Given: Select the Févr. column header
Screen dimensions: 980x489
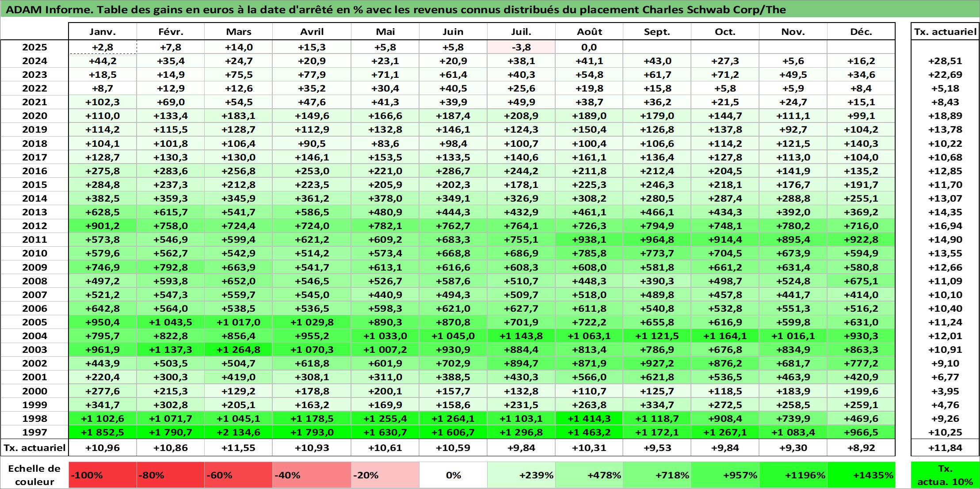Looking at the screenshot, I should pos(171,31).
